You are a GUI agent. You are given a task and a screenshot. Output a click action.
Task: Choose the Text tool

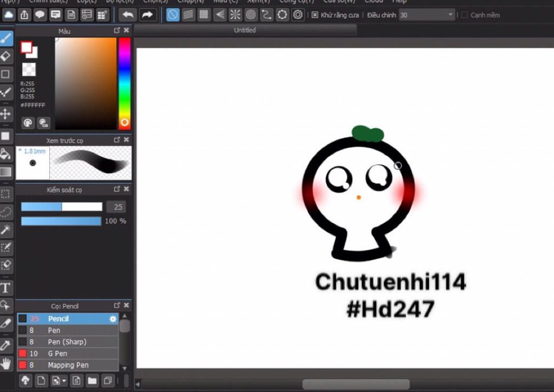[x=5, y=288]
